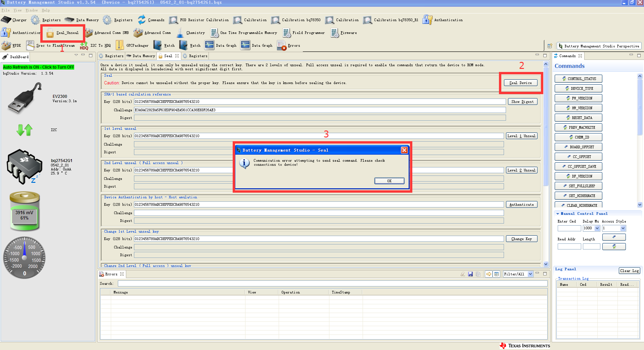The image size is (644, 350).
Task: Close the Seal tab
Action: 177,56
